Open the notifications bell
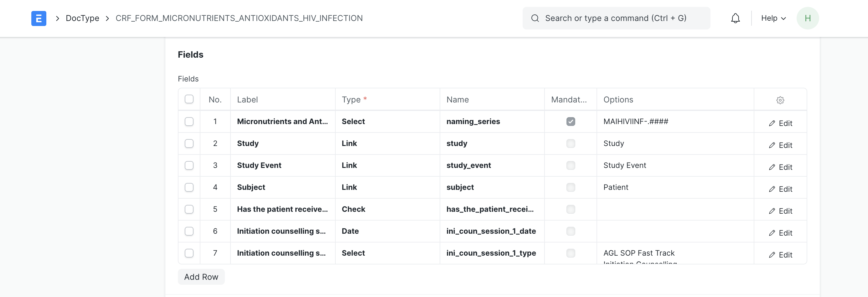Viewport: 868px width, 297px height. pyautogui.click(x=735, y=18)
